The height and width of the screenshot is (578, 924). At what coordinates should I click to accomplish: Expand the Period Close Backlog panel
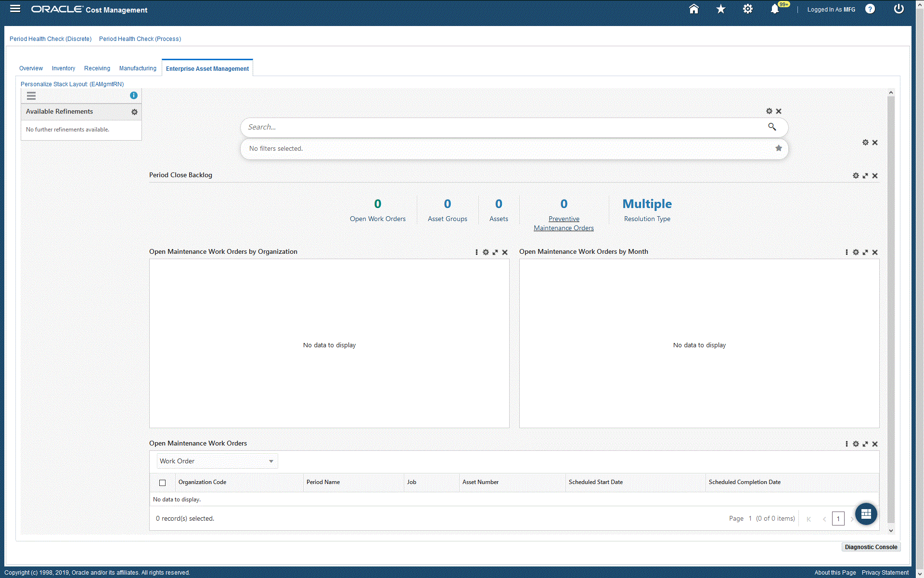[865, 176]
